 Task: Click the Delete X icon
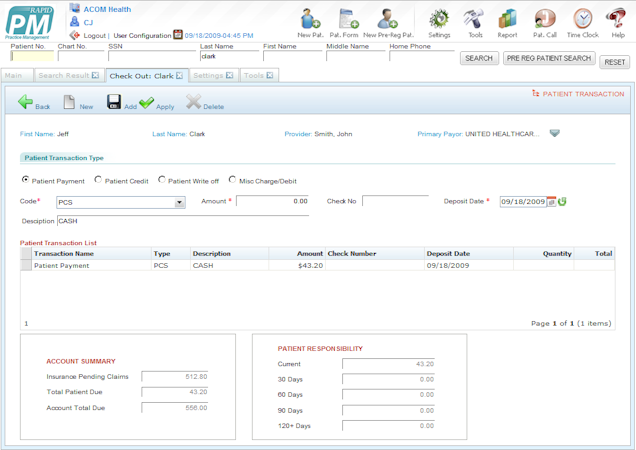[193, 102]
